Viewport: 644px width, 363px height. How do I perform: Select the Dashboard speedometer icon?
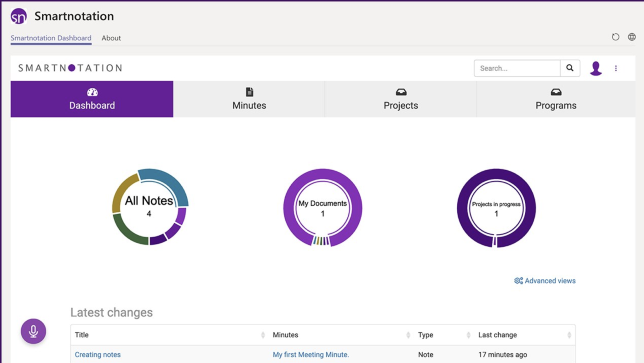coord(92,92)
